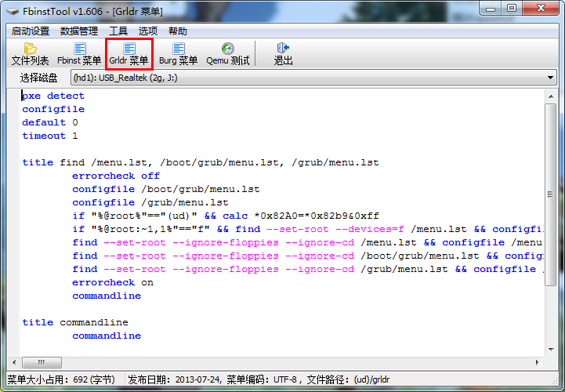Open the 数据管理 menu
The image size is (565, 392).
[79, 31]
